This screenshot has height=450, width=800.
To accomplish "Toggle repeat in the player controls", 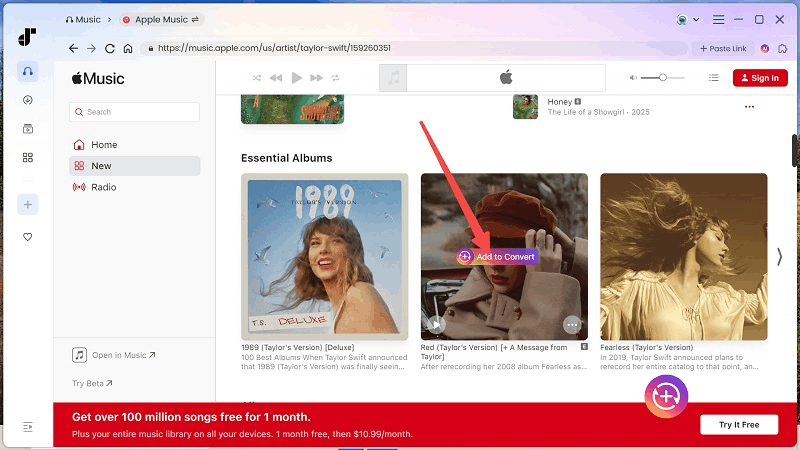I will pyautogui.click(x=336, y=78).
